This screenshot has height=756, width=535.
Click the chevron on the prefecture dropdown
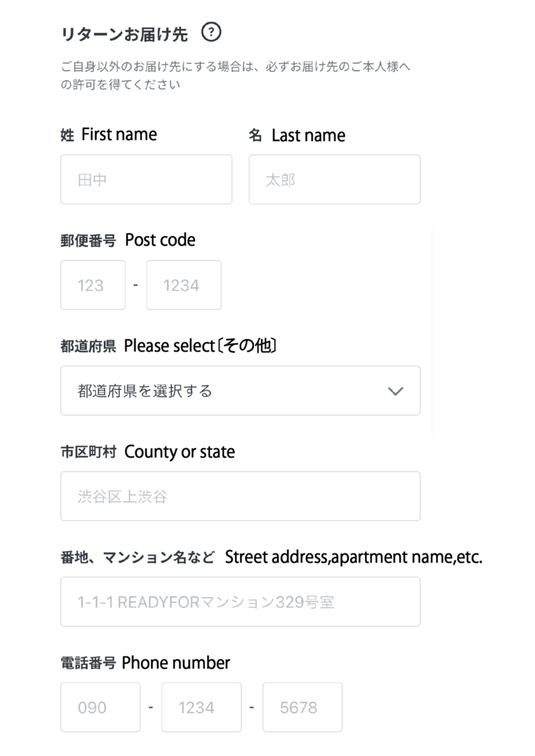point(396,391)
